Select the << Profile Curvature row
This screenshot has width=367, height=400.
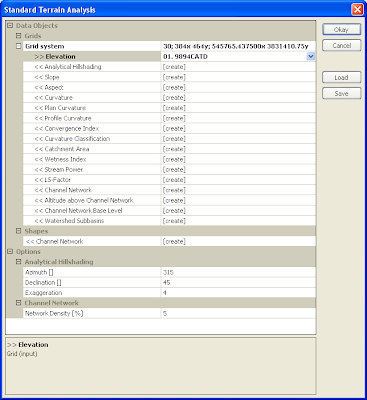pyautogui.click(x=169, y=118)
